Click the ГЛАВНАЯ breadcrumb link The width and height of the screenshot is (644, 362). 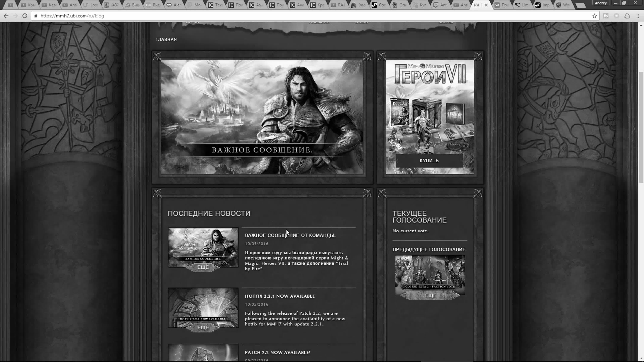click(x=166, y=39)
